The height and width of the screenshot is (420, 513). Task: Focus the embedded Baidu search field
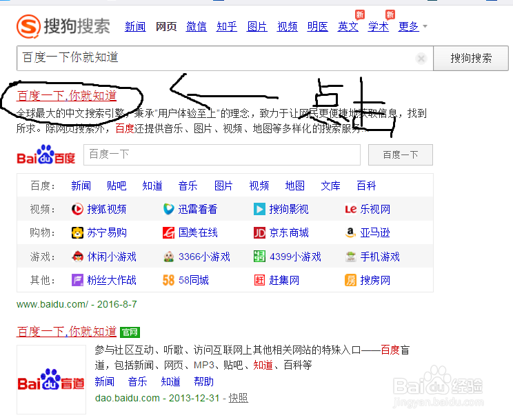pos(222,154)
